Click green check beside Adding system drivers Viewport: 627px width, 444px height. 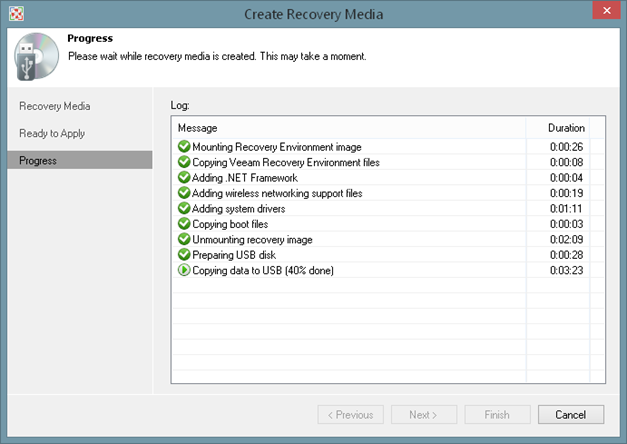(x=184, y=209)
